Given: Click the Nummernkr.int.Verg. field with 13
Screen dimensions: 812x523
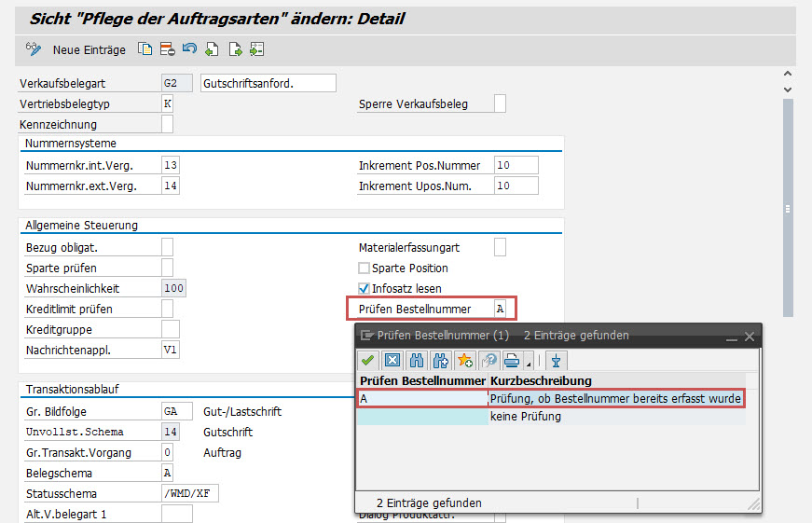Looking at the screenshot, I should (x=171, y=165).
